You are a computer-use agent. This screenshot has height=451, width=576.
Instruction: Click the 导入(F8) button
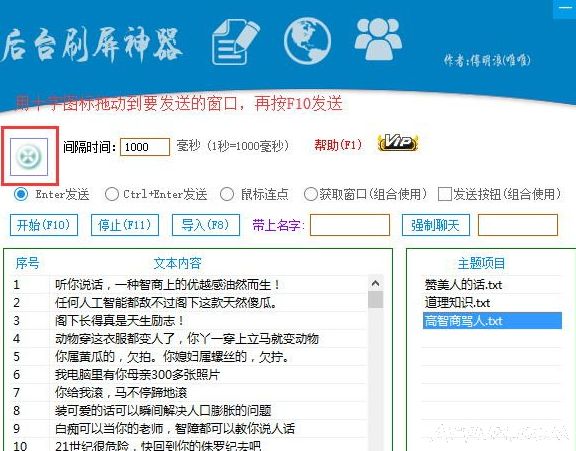[x=206, y=225]
